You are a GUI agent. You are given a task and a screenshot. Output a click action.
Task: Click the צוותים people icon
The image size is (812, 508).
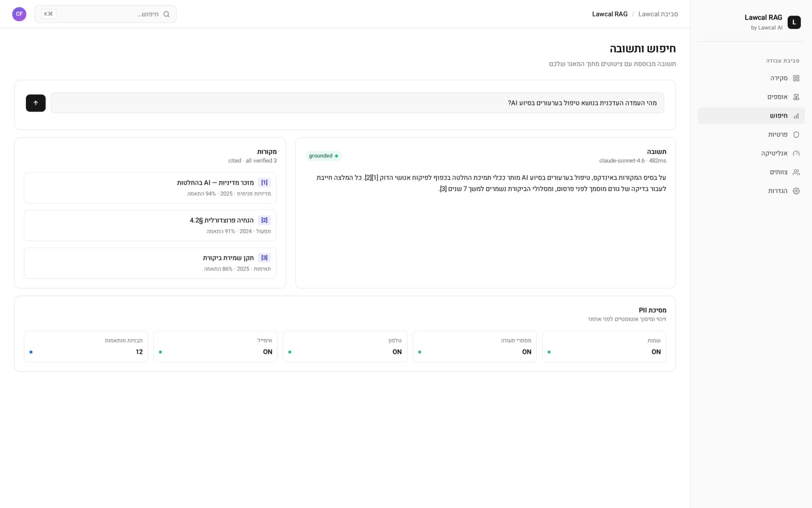click(796, 172)
